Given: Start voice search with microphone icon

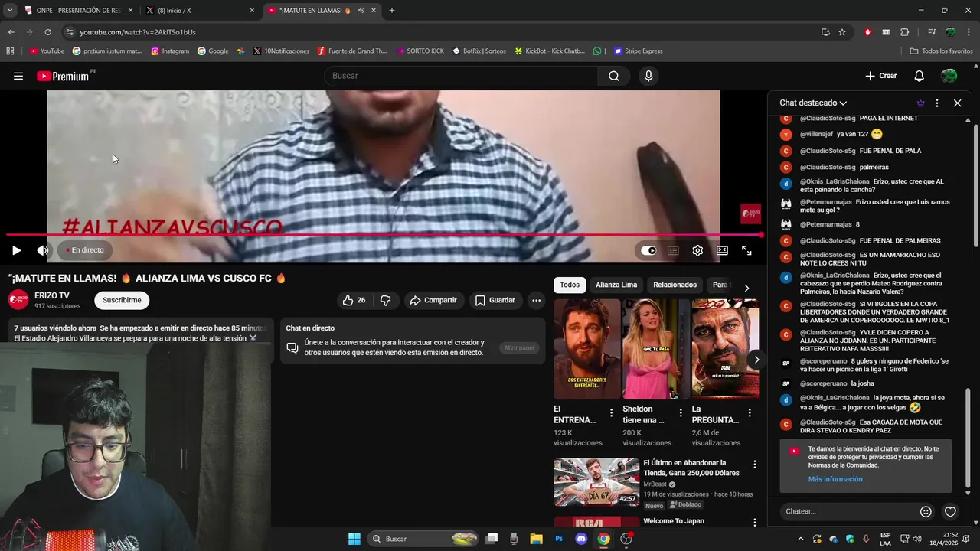Looking at the screenshot, I should pyautogui.click(x=648, y=76).
